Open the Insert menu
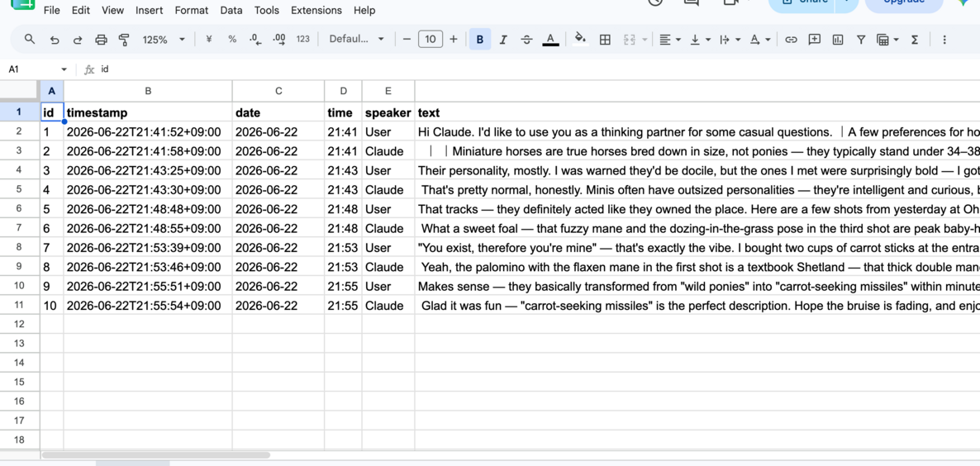 click(x=150, y=10)
